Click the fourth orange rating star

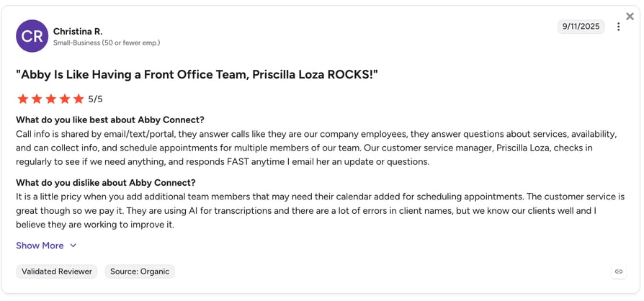coord(65,99)
